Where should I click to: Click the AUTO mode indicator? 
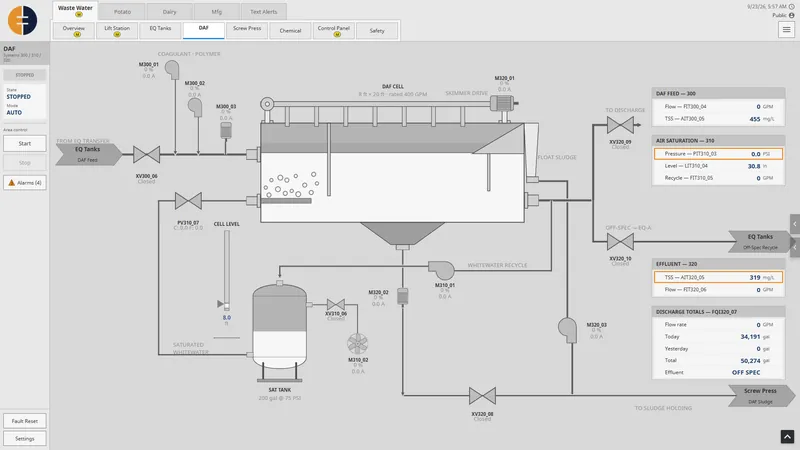click(14, 113)
